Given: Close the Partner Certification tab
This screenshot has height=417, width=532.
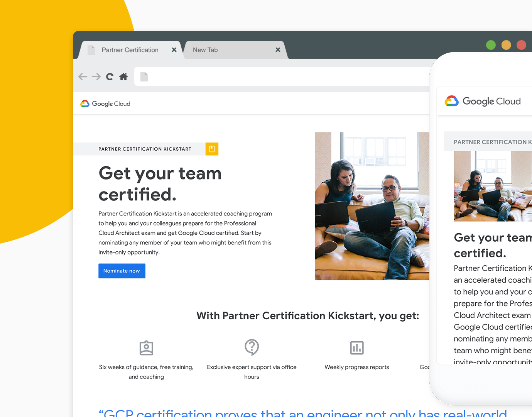Looking at the screenshot, I should pos(174,50).
